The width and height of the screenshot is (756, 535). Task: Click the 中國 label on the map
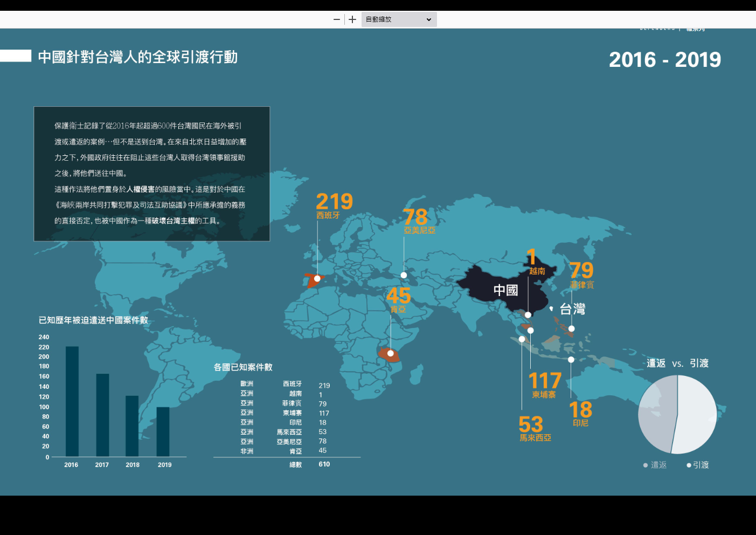pos(505,290)
